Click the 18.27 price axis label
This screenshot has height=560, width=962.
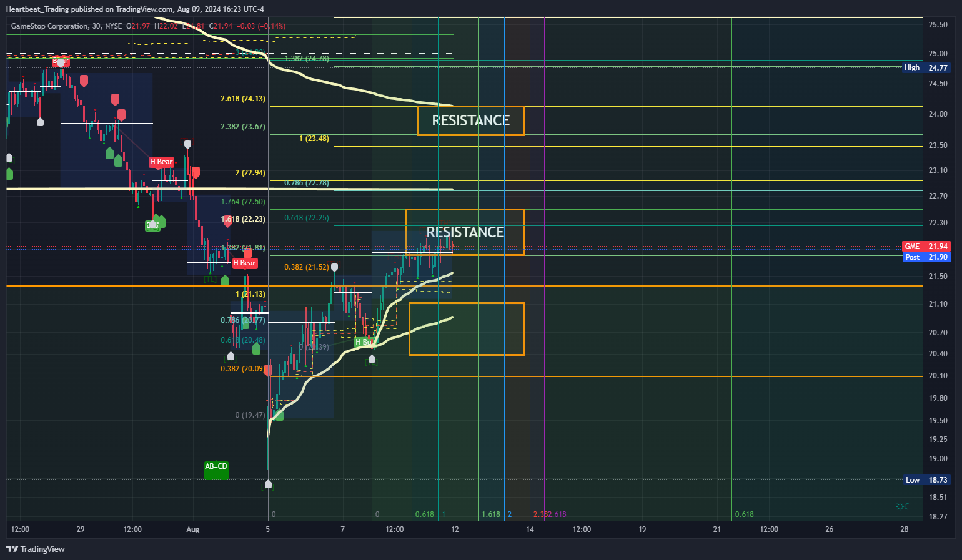click(x=938, y=517)
